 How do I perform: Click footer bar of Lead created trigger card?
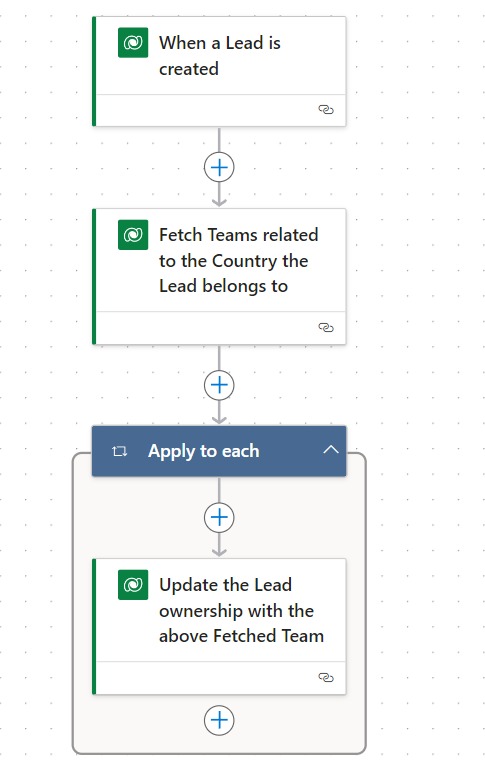[220, 110]
